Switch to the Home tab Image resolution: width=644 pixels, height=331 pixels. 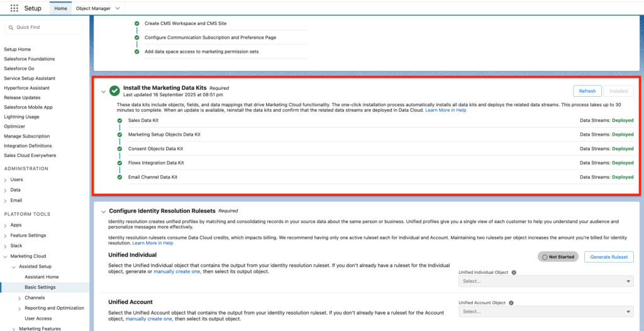click(60, 9)
